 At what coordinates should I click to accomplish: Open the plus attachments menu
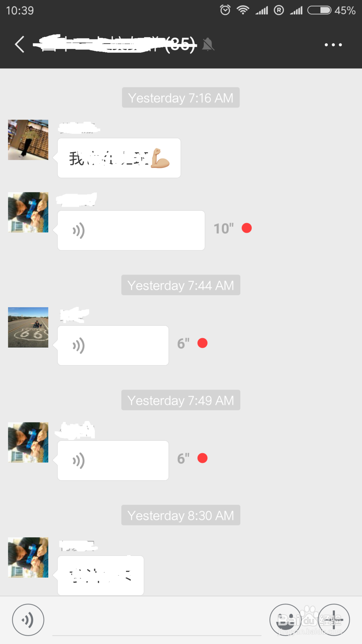pos(334,620)
